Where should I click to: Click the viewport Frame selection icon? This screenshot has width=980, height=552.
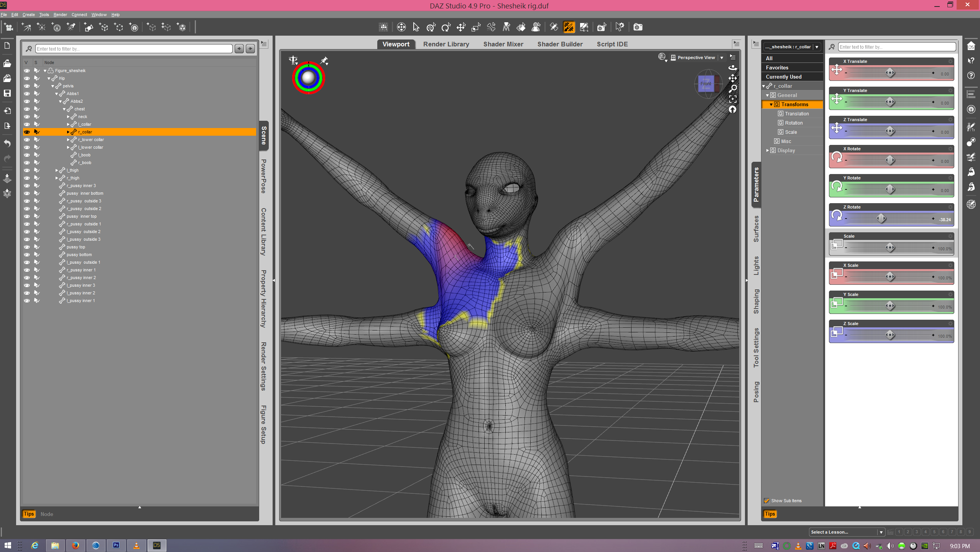tap(733, 99)
